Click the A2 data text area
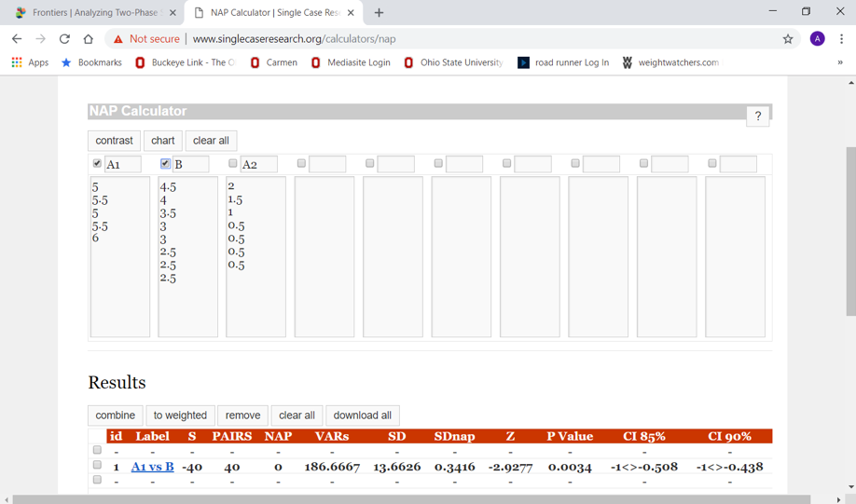 tap(256, 256)
